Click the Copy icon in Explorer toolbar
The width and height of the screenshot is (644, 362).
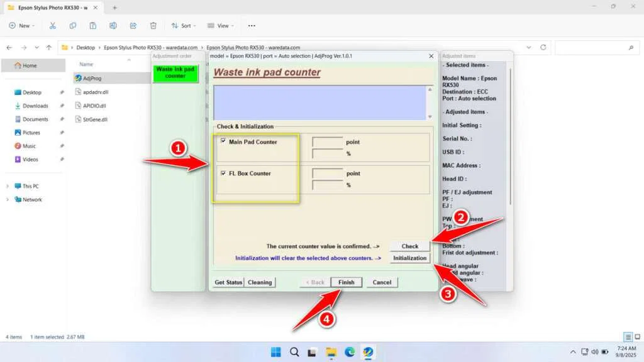click(73, 26)
